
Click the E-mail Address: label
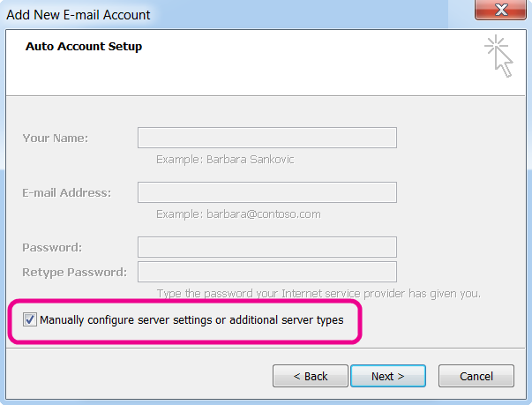point(67,193)
